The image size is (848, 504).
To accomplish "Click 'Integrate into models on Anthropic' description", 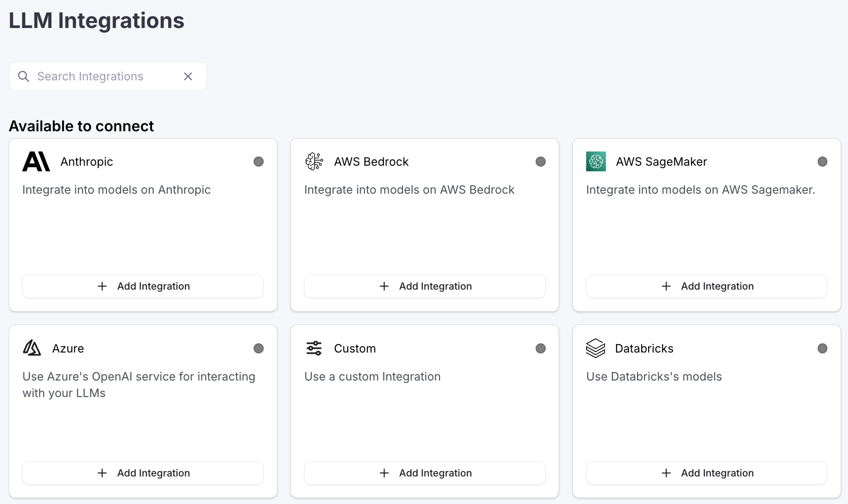I will click(x=116, y=190).
